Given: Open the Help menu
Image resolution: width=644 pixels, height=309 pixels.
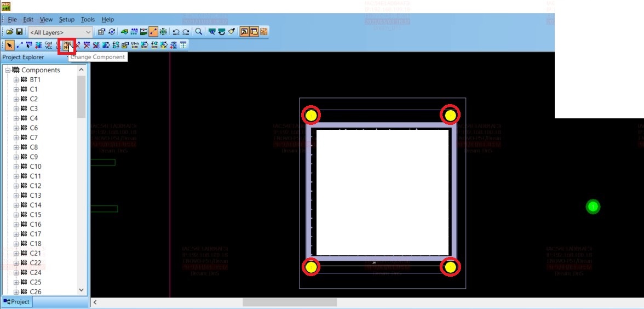Looking at the screenshot, I should click(107, 19).
